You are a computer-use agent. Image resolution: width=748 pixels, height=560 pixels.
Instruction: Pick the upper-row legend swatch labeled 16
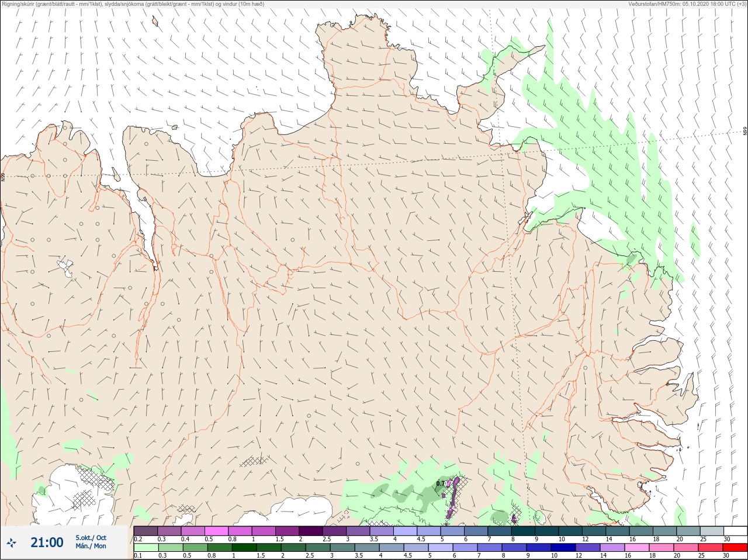point(641,531)
